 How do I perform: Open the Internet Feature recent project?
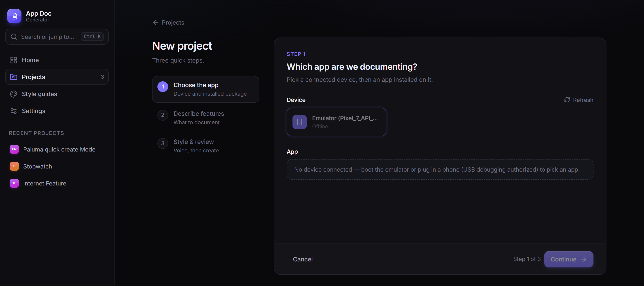[57, 183]
